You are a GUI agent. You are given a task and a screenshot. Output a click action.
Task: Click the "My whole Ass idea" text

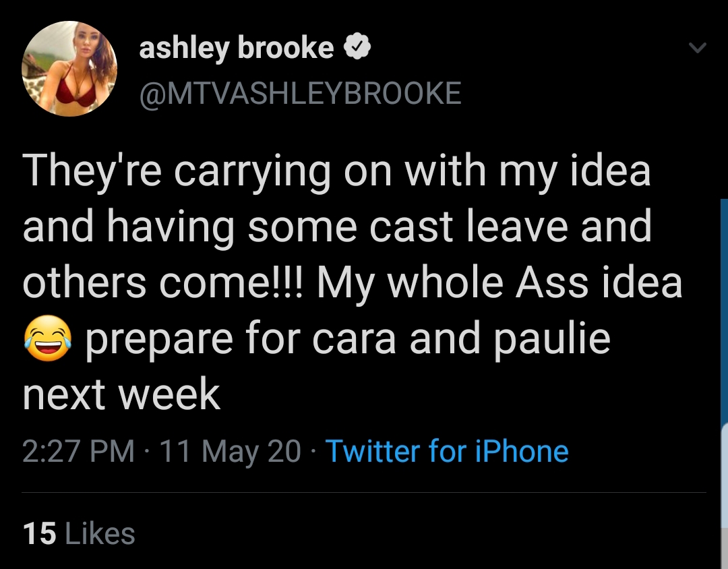coord(499,283)
